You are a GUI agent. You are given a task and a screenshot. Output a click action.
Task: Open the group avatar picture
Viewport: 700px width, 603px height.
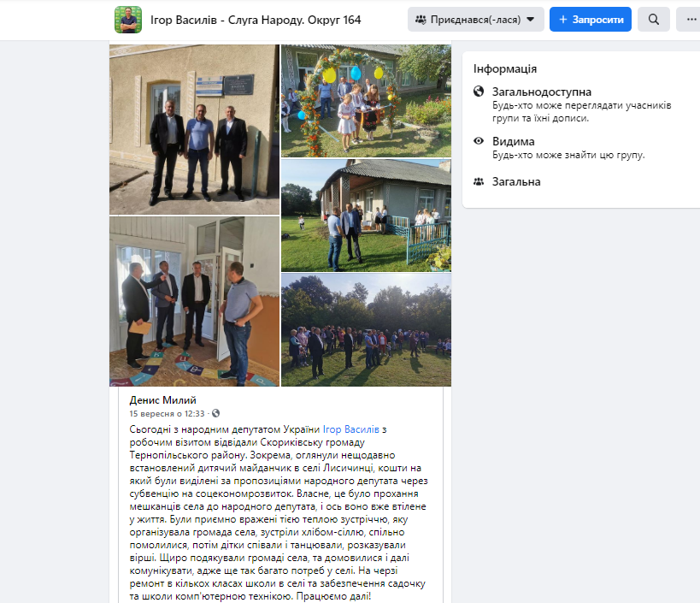point(128,20)
